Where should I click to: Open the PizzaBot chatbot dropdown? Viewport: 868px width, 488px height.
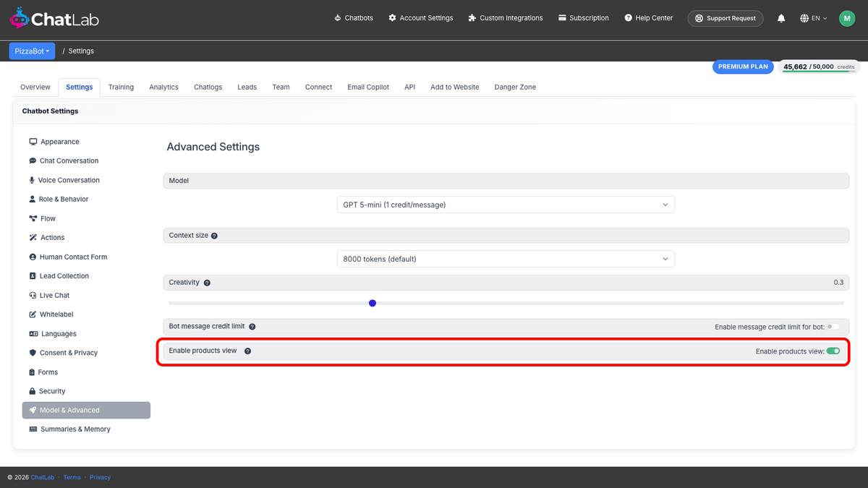pyautogui.click(x=32, y=51)
